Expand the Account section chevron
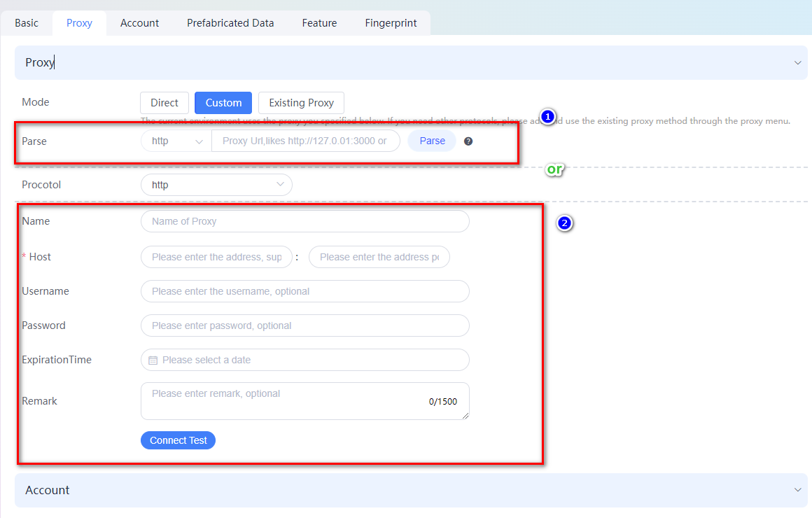The image size is (812, 518). 797,490
